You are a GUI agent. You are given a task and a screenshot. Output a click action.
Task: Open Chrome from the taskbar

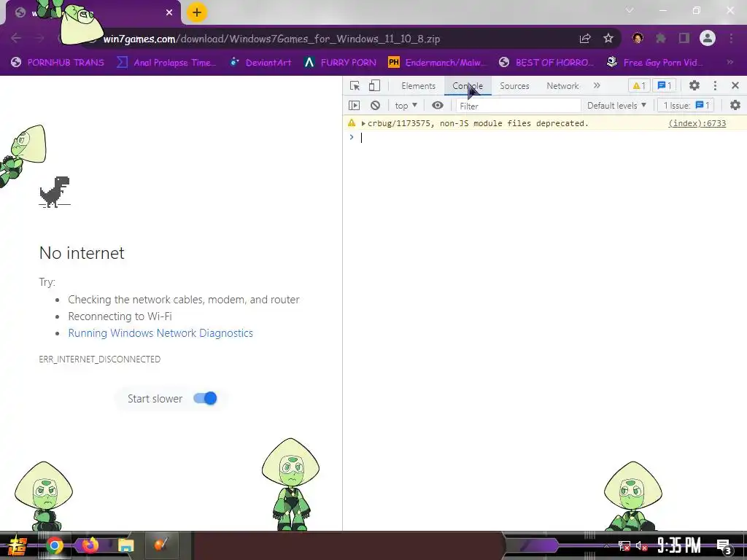pos(54,545)
